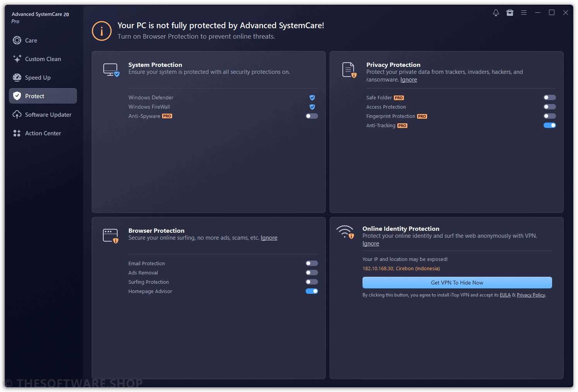Open the Custom Clean section
578x392 pixels.
43,59
